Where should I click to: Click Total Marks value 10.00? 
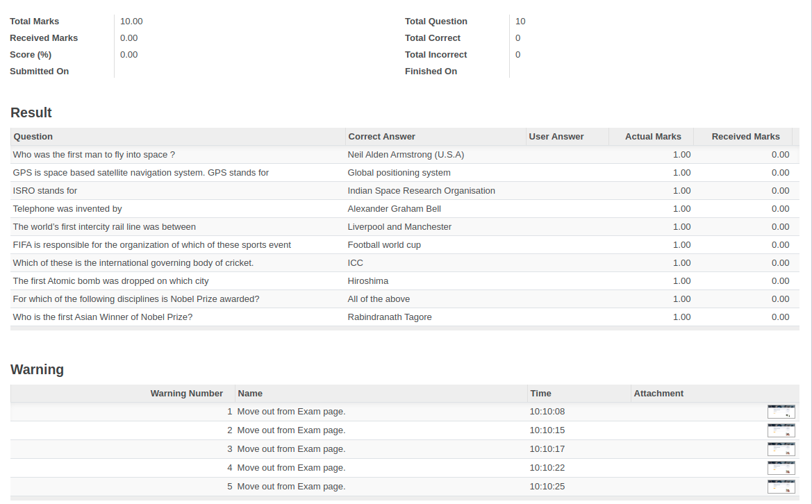[x=131, y=22]
